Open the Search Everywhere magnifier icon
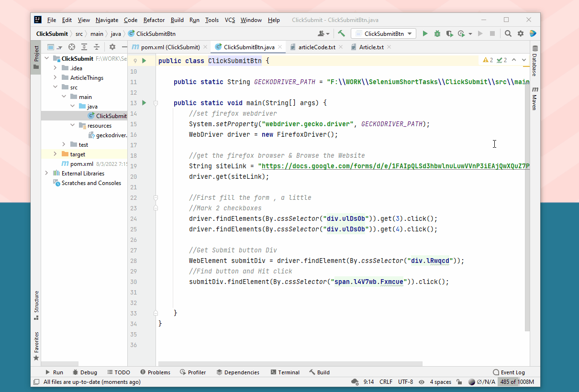 [508, 33]
